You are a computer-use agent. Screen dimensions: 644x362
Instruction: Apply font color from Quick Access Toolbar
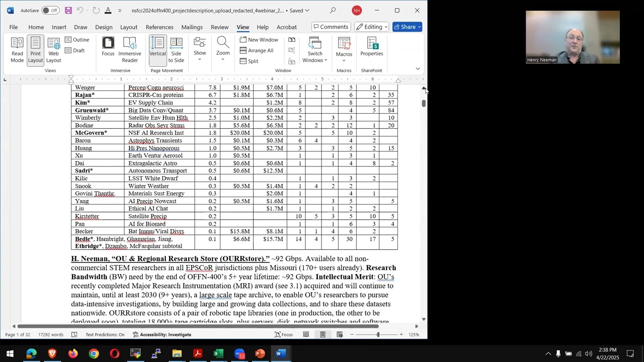pyautogui.click(x=109, y=11)
